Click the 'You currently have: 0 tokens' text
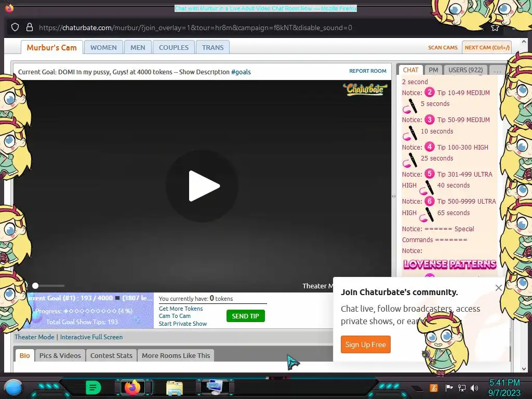Screen dimensions: 532x399 [196, 298]
